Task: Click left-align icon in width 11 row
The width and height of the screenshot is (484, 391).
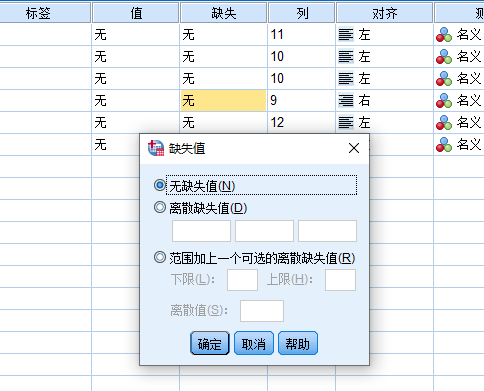Action: pyautogui.click(x=346, y=34)
